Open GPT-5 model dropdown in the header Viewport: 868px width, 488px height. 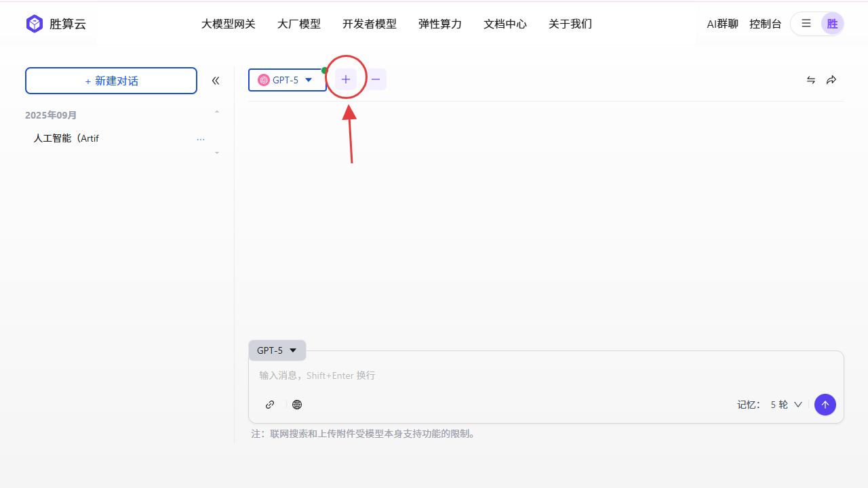pyautogui.click(x=288, y=80)
